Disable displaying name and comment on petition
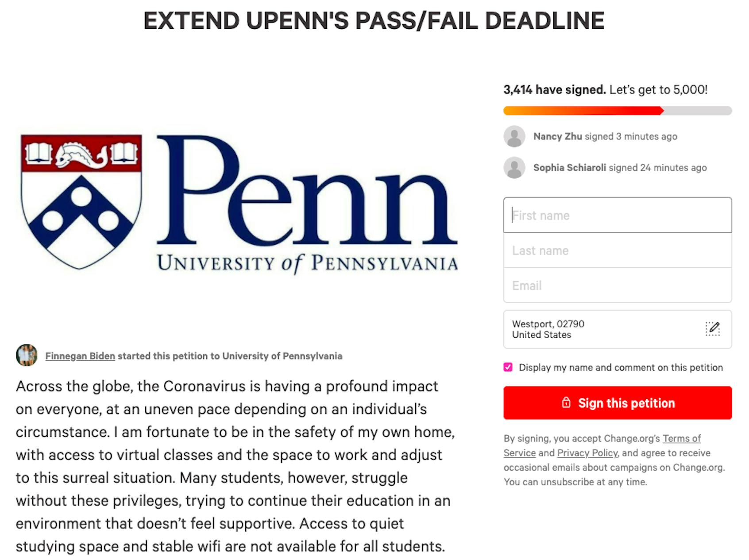Image resolution: width=749 pixels, height=560 pixels. [x=508, y=367]
